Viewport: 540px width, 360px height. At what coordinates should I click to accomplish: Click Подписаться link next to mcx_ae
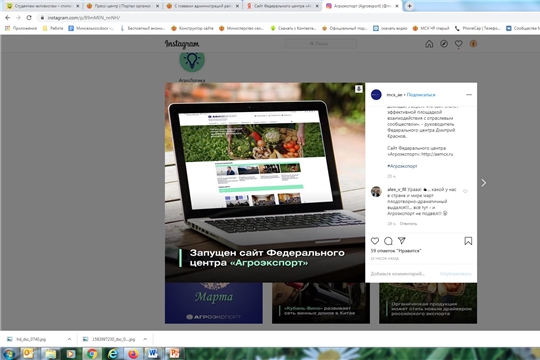click(x=421, y=95)
